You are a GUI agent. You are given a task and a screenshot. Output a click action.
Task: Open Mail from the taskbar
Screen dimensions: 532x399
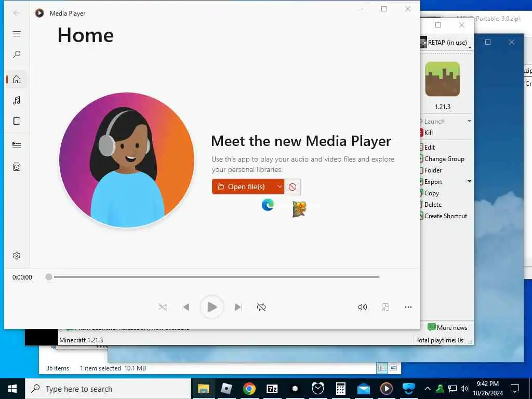363,389
